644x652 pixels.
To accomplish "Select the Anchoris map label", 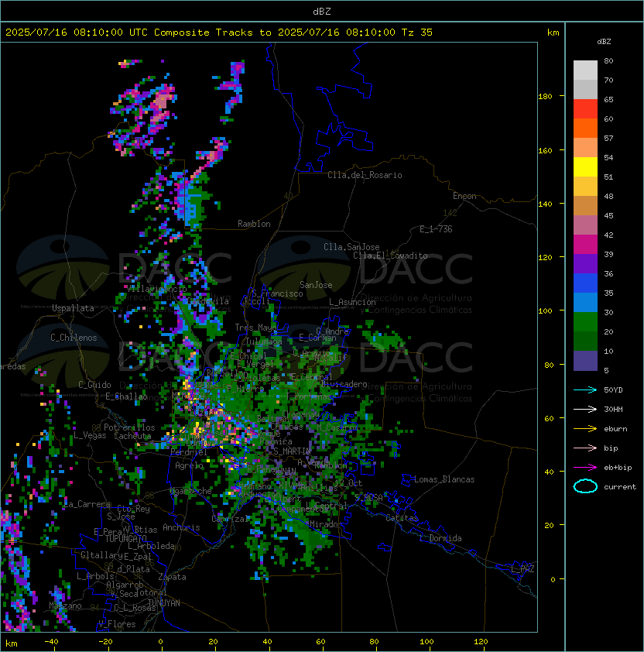I will coord(181,527).
